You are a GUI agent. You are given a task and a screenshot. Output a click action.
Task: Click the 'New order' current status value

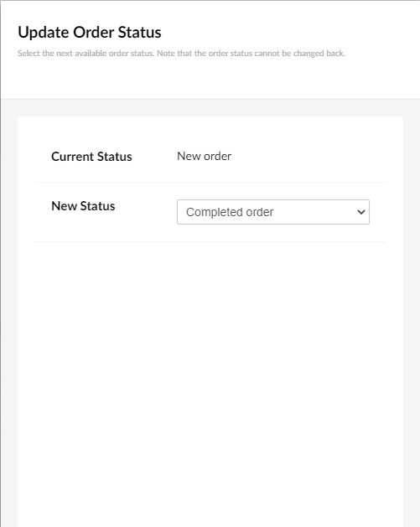tap(204, 157)
